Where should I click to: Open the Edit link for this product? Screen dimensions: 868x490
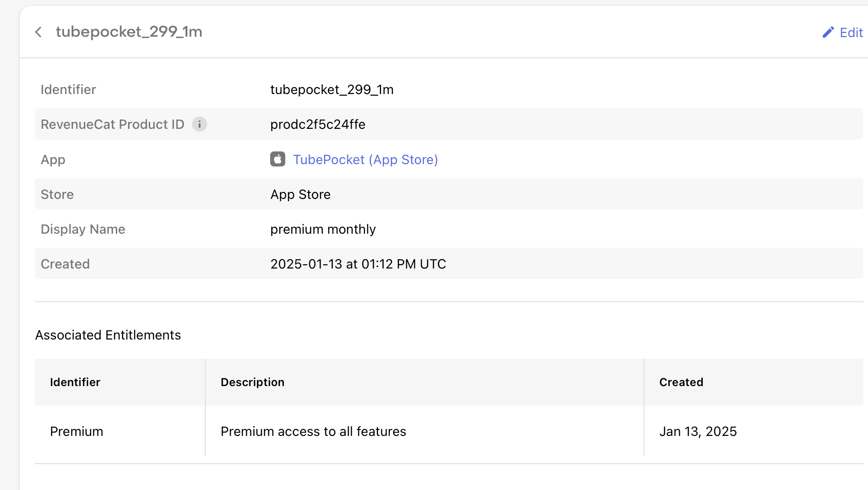click(843, 32)
